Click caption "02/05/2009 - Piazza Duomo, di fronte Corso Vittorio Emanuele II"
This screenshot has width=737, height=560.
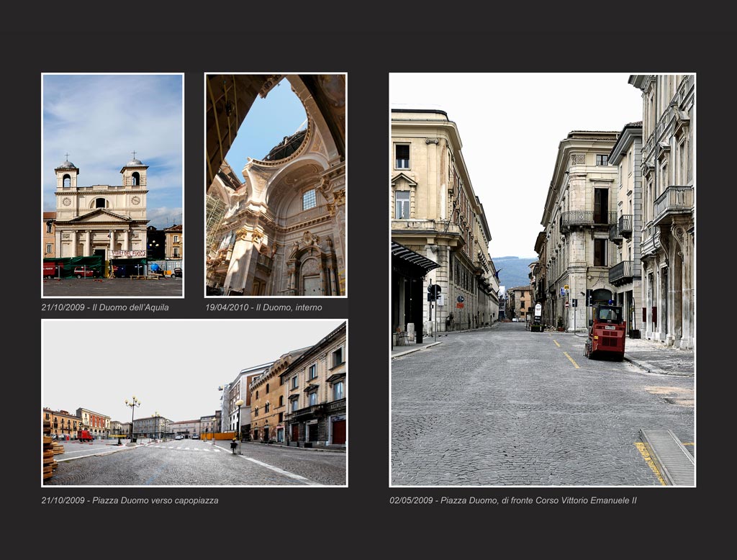click(x=512, y=500)
